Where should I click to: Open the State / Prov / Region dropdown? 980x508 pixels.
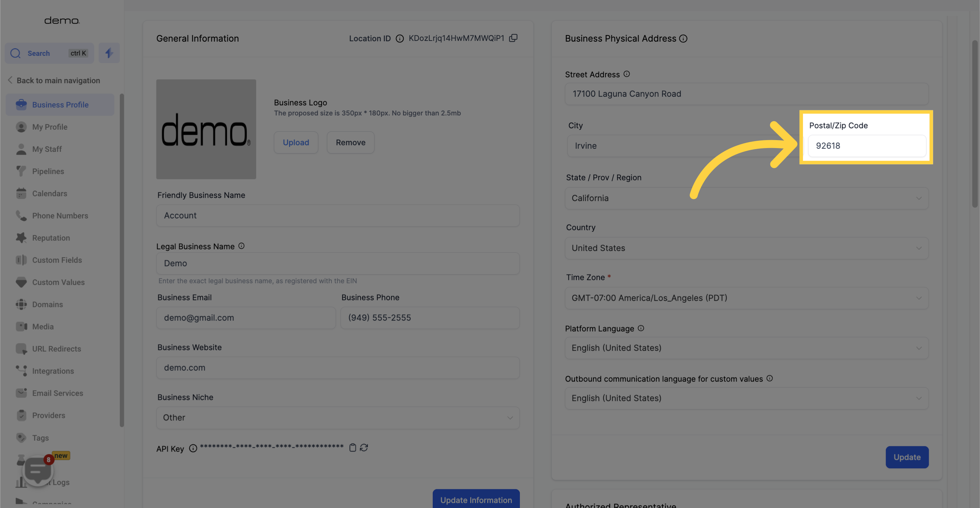click(746, 198)
